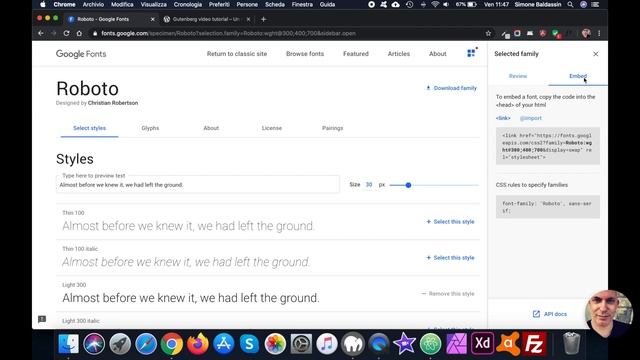The width and height of the screenshot is (640, 360).
Task: Open the Articles page
Action: point(398,53)
